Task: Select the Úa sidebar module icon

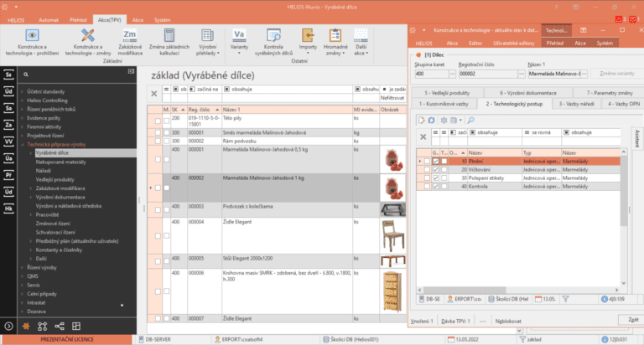Action: [x=8, y=158]
